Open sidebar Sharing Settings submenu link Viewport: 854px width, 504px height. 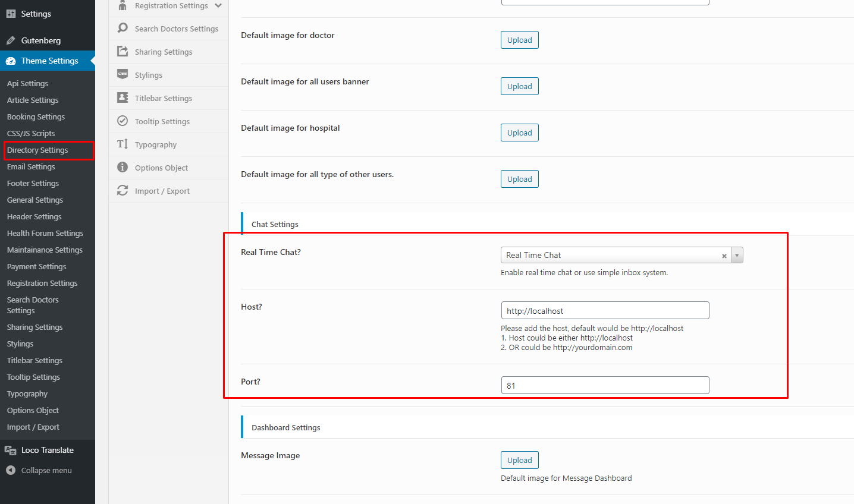click(x=34, y=327)
